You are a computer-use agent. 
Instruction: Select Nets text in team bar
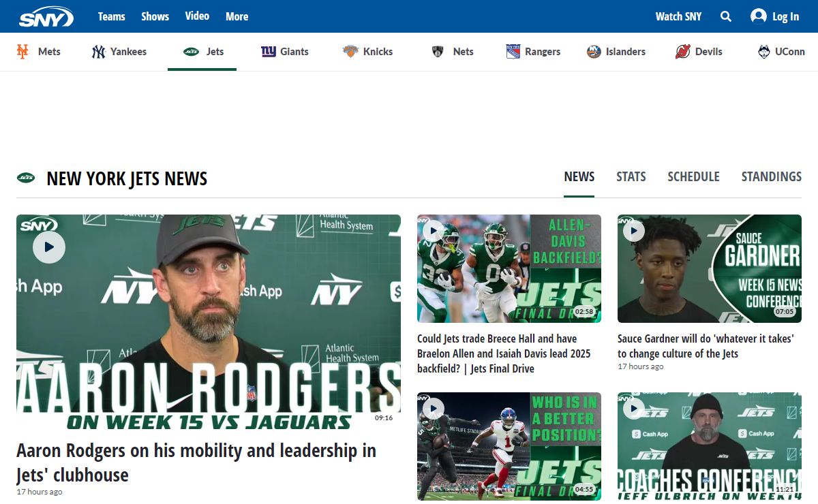(x=463, y=51)
